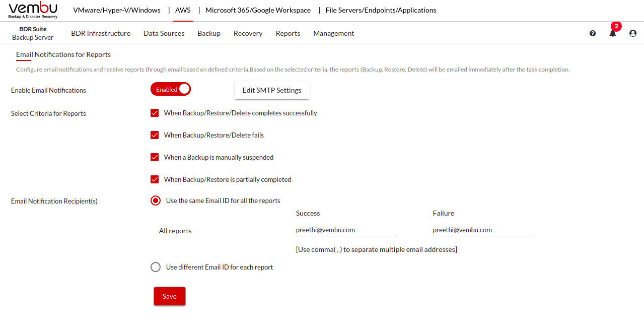This screenshot has width=644, height=331.
Task: Click the 'Email Notification Recipient(s)' label
Action: tap(54, 201)
